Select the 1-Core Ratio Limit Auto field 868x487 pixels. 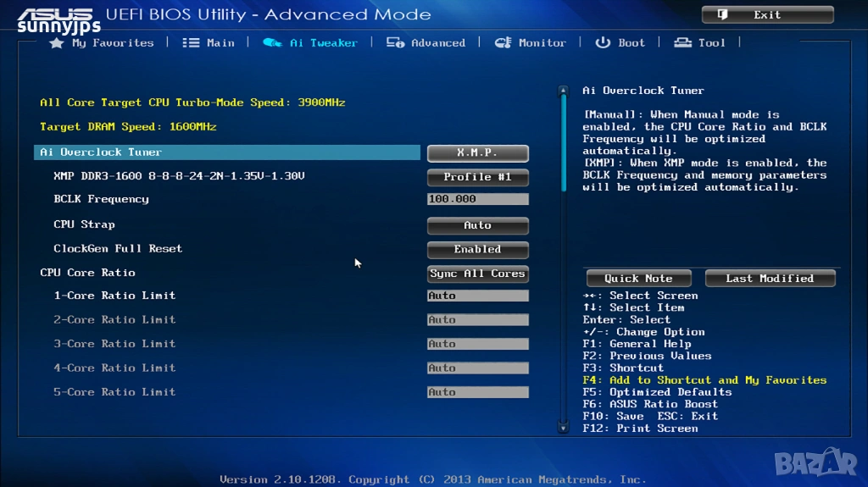click(477, 296)
